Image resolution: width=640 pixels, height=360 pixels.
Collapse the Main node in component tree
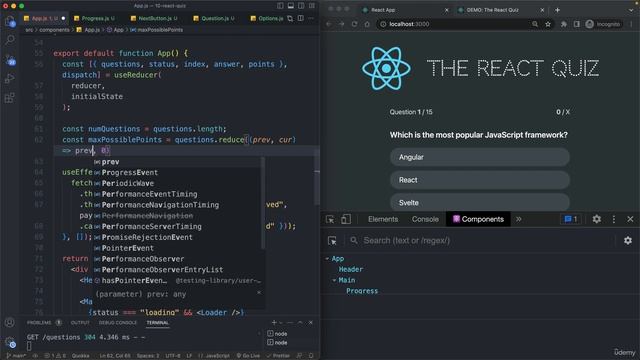334,280
